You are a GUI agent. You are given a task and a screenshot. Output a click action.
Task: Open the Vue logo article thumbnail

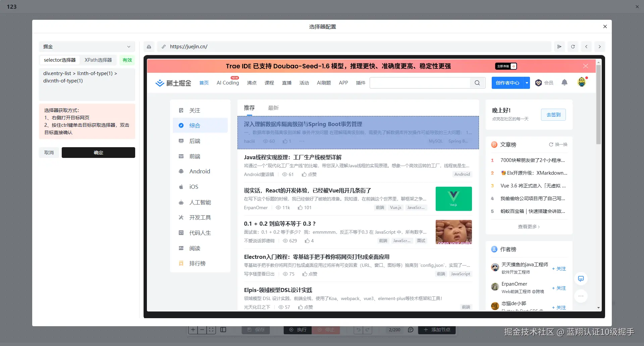454,199
